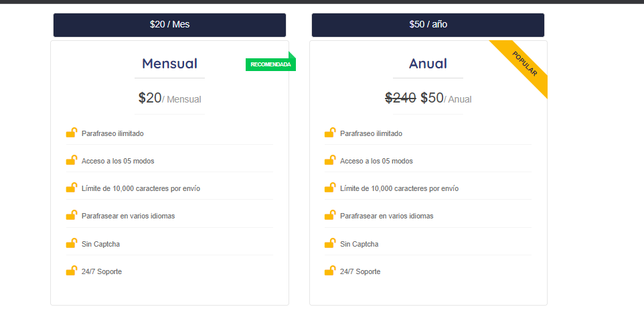
Task: Click Mensual plan's Parafraseo ilimitado padlock icon
Action: tap(72, 133)
